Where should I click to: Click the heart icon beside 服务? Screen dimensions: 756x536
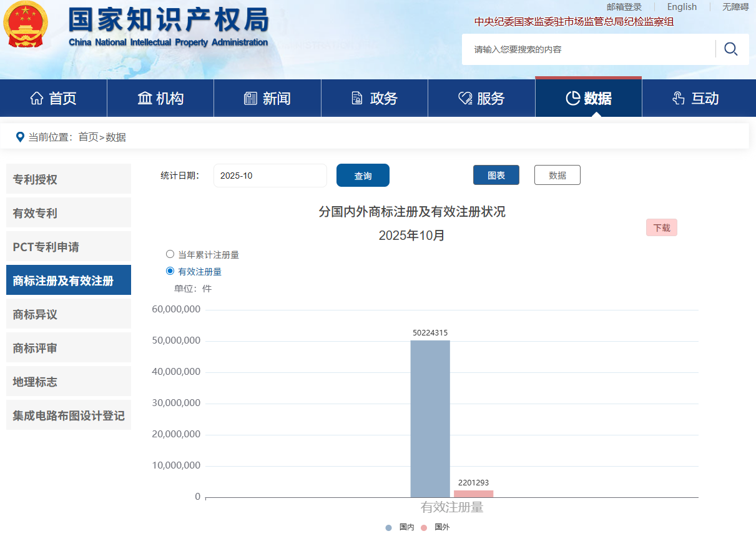465,98
